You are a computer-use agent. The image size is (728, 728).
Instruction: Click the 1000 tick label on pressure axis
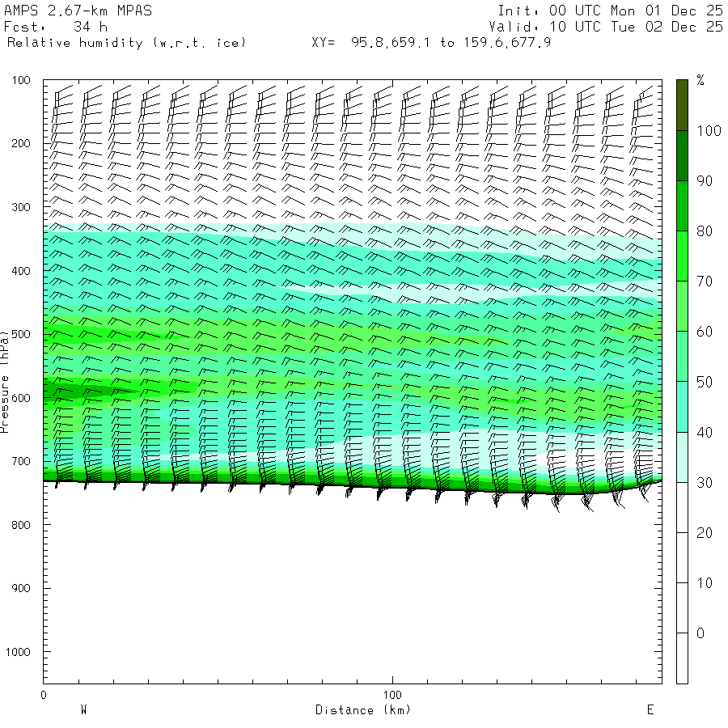[x=19, y=652]
